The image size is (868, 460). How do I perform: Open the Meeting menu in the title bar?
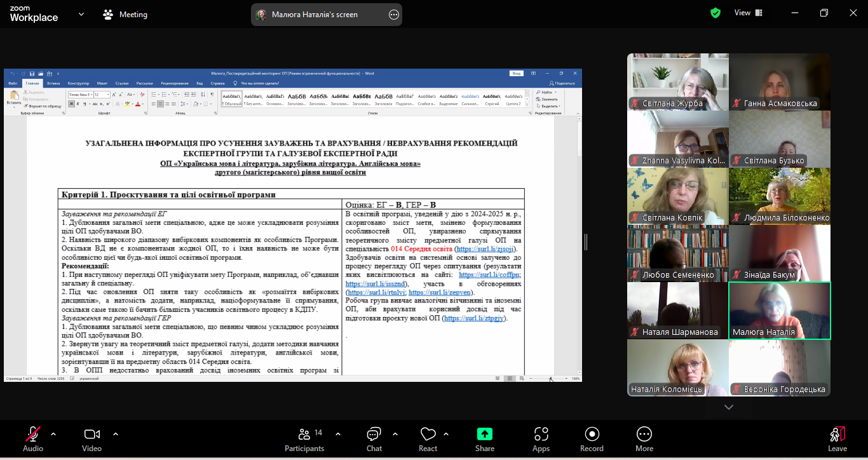click(125, 14)
